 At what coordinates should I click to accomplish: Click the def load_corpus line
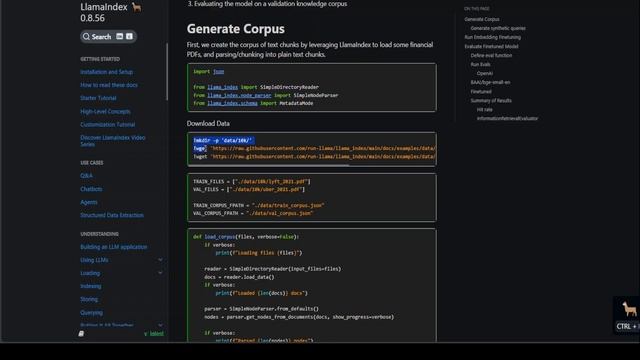pyautogui.click(x=246, y=237)
